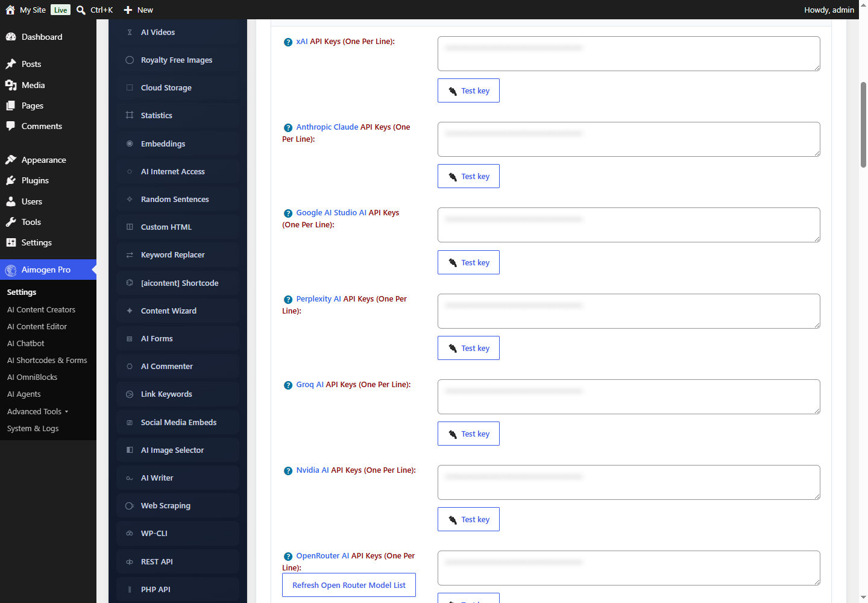This screenshot has width=868, height=603.
Task: Open the Cloud Storage tab
Action: click(178, 88)
